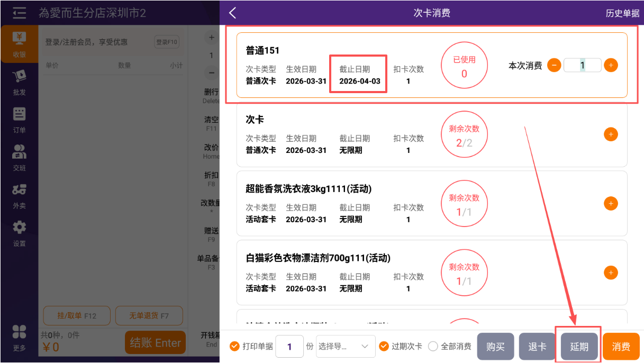The image size is (644, 363).
Task: Toggle the hamburger menu at top left
Action: coord(19,13)
